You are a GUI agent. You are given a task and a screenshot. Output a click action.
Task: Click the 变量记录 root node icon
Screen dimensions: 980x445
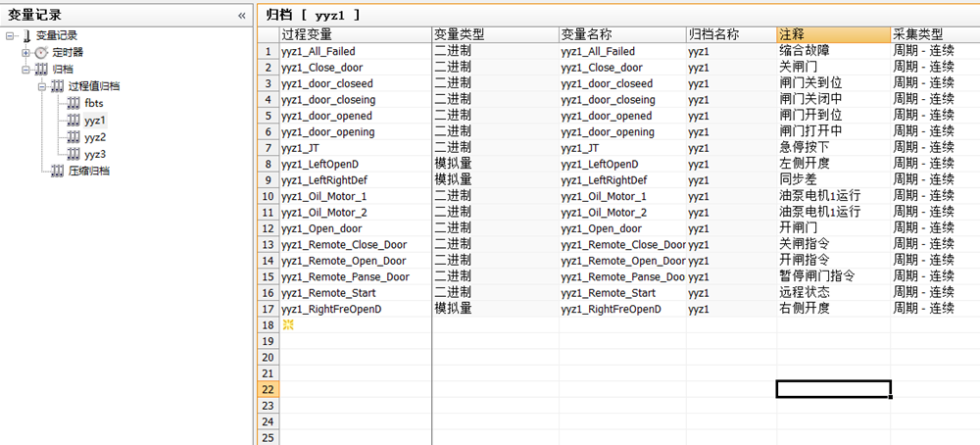click(25, 36)
